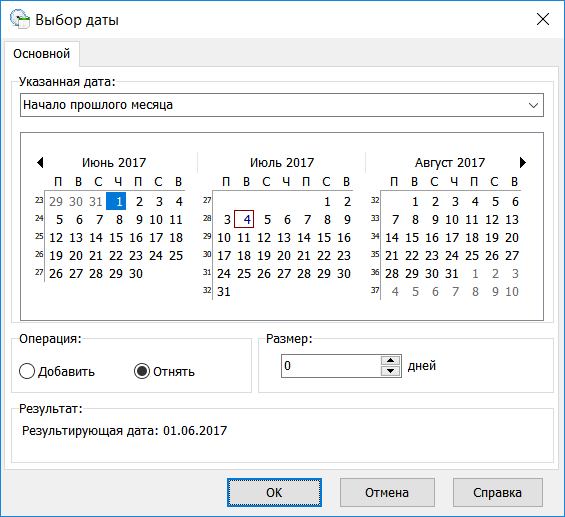
Task: Select 6 August 2017 in calendar
Action: (x=515, y=201)
